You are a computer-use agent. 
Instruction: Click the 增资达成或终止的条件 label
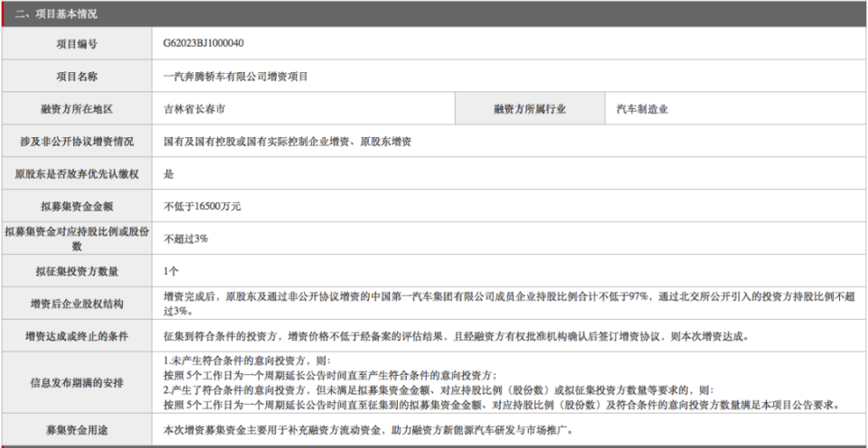coord(77,336)
